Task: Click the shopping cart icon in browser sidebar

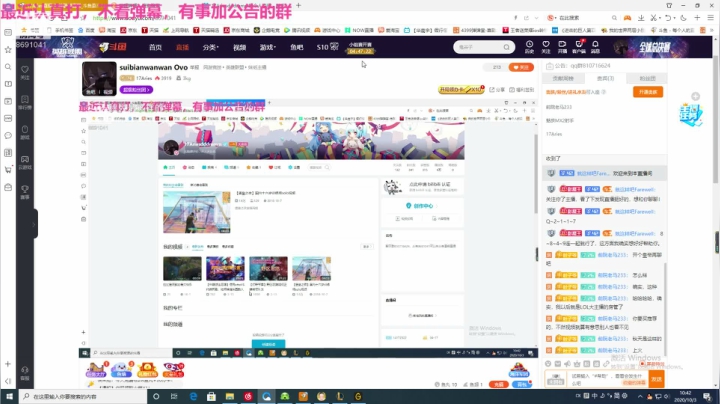Action: point(8,169)
